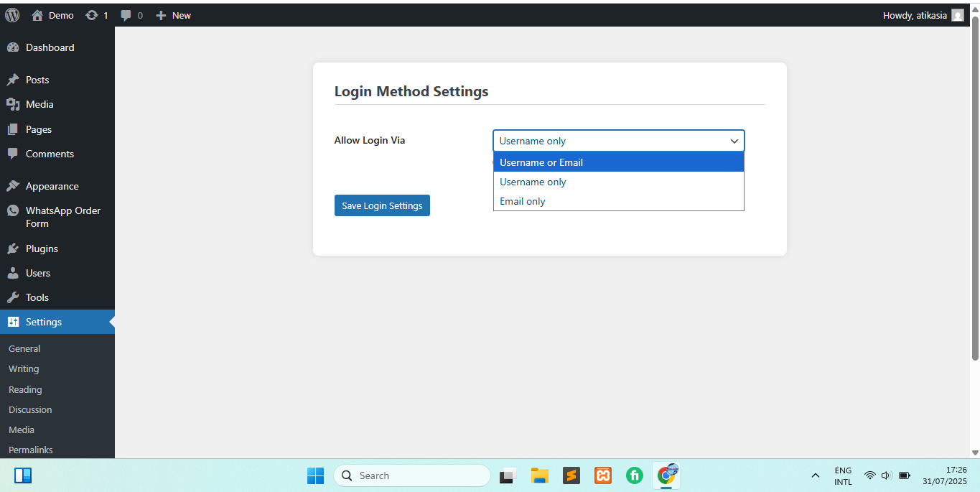Viewport: 980px width, 492px height.
Task: Click Save Login Settings button
Action: click(382, 205)
